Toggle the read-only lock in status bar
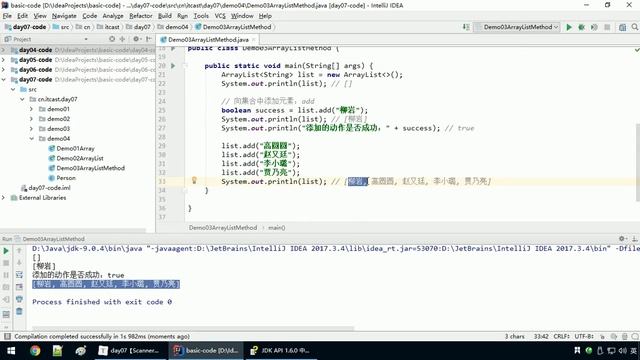The image size is (640, 360). coord(602,337)
